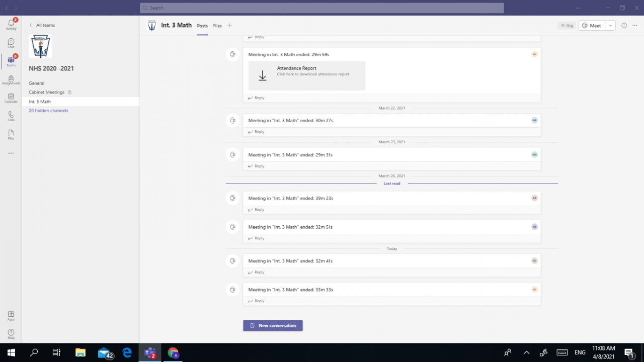Reply to the 39m 23s meeting post
Image resolution: width=644 pixels, height=362 pixels.
(256, 209)
